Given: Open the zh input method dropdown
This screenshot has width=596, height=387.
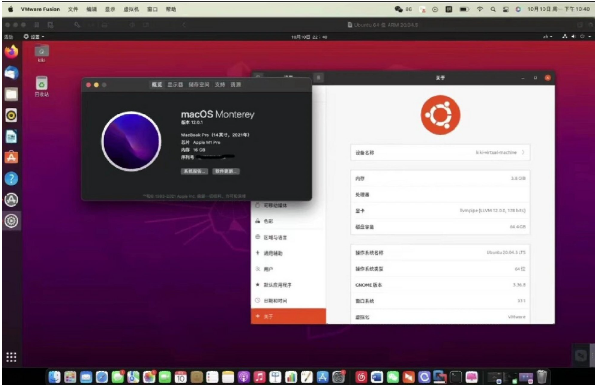Looking at the screenshot, I should point(547,36).
